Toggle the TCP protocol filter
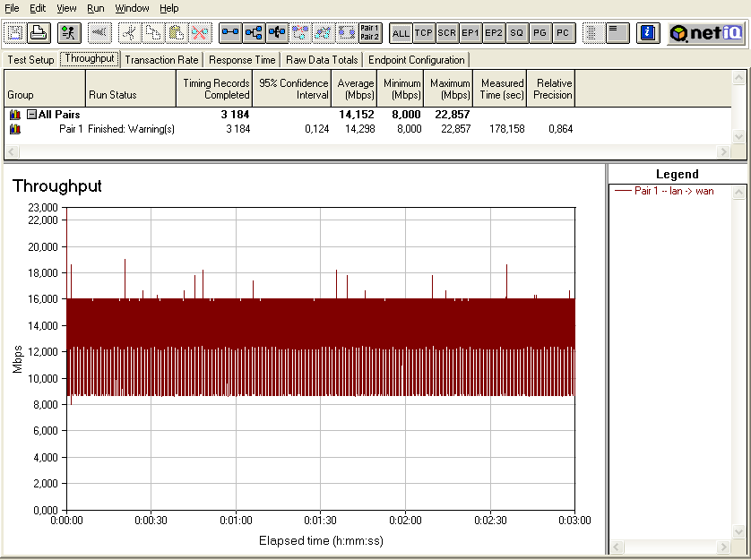Screen dimensions: 751x560 point(424,33)
